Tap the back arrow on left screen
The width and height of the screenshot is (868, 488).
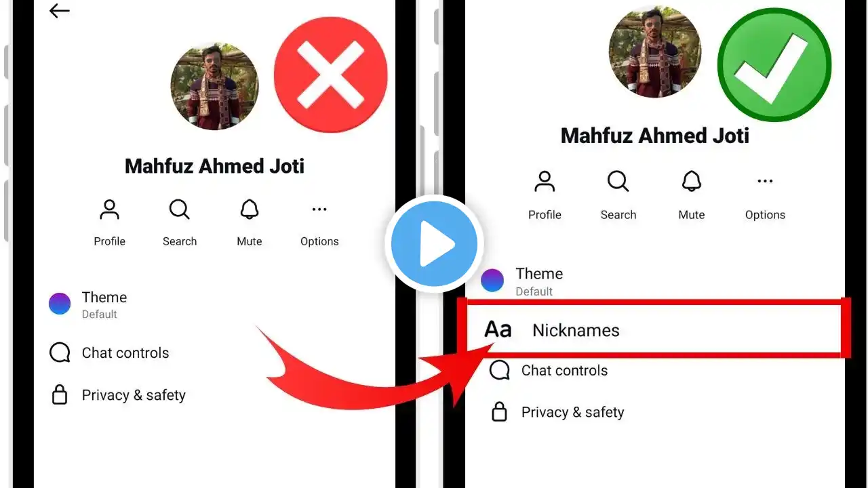[60, 11]
